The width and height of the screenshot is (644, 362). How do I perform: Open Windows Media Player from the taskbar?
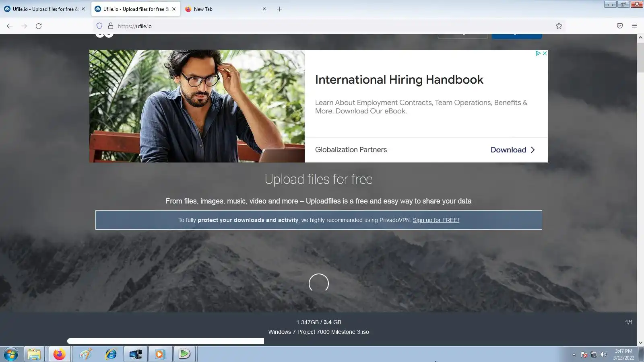[160, 354]
